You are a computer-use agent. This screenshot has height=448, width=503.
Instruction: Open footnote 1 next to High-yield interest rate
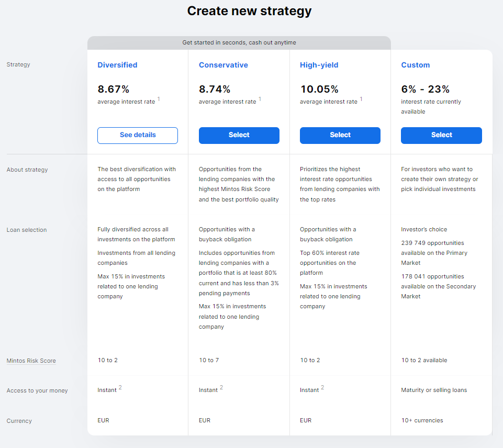tap(361, 99)
